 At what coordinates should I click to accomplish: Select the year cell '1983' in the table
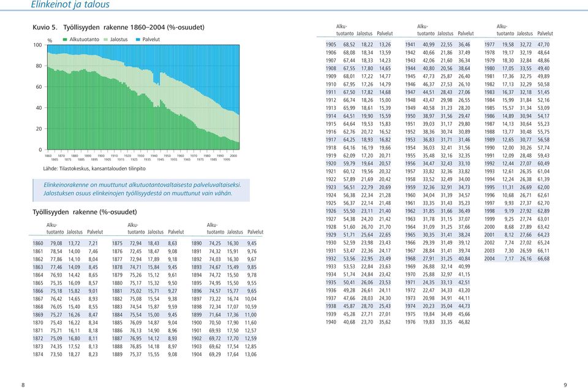[489, 93]
